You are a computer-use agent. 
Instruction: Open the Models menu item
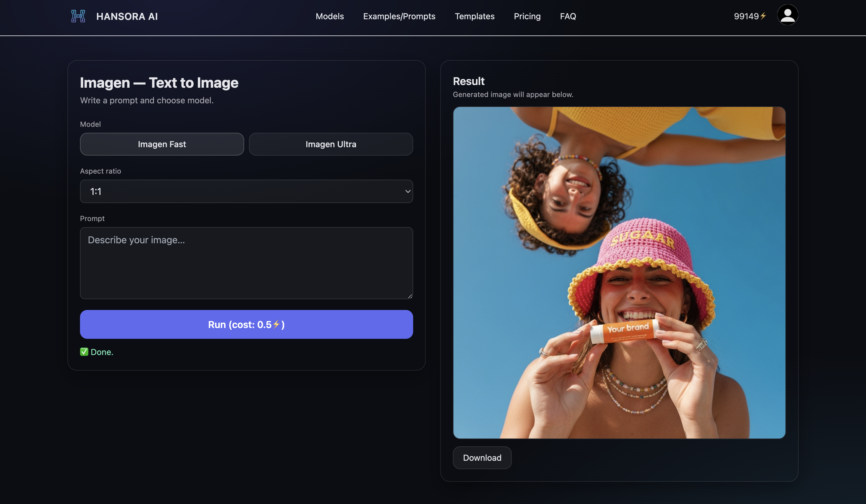coord(330,16)
